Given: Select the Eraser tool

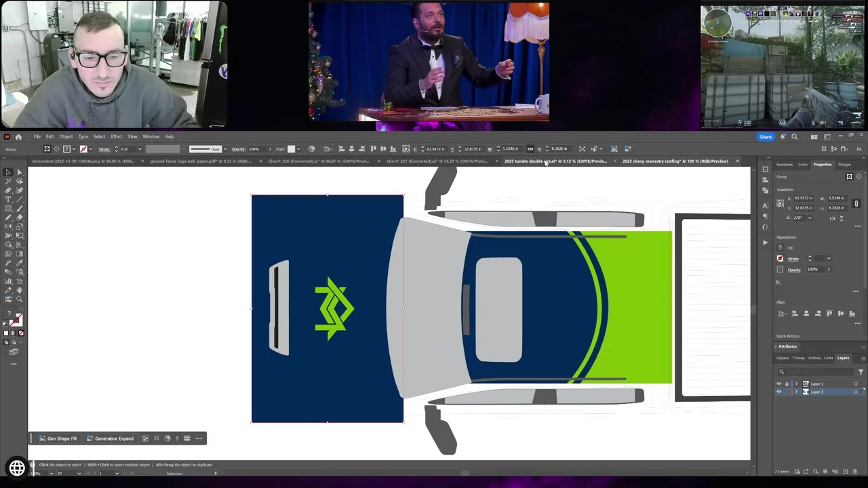Looking at the screenshot, I should pyautogui.click(x=19, y=218).
